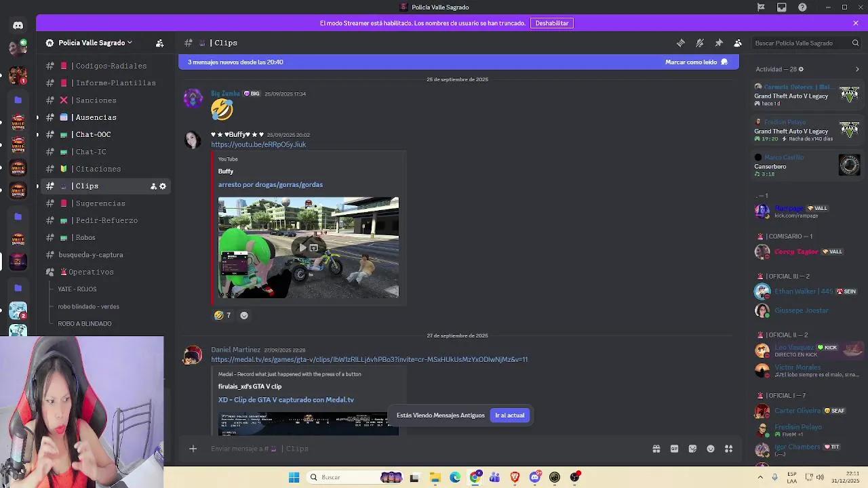Open the Windows Start menu
The image size is (868, 488).
click(294, 476)
